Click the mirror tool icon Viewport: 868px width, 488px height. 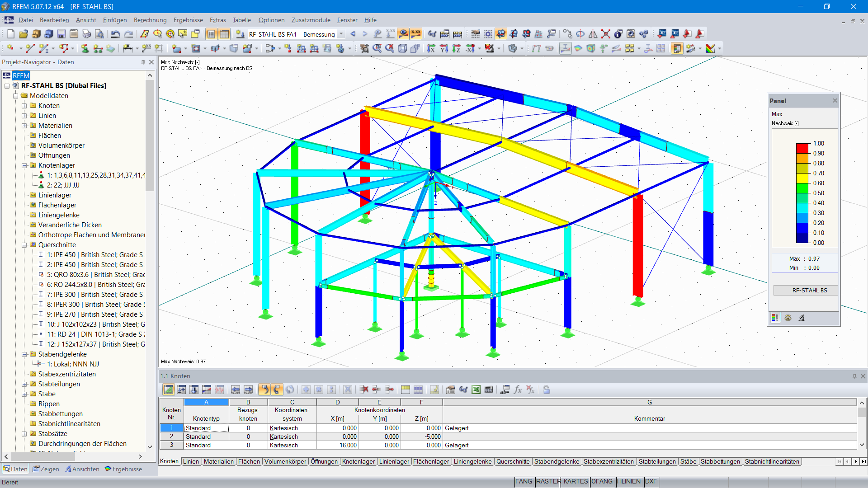pyautogui.click(x=593, y=34)
